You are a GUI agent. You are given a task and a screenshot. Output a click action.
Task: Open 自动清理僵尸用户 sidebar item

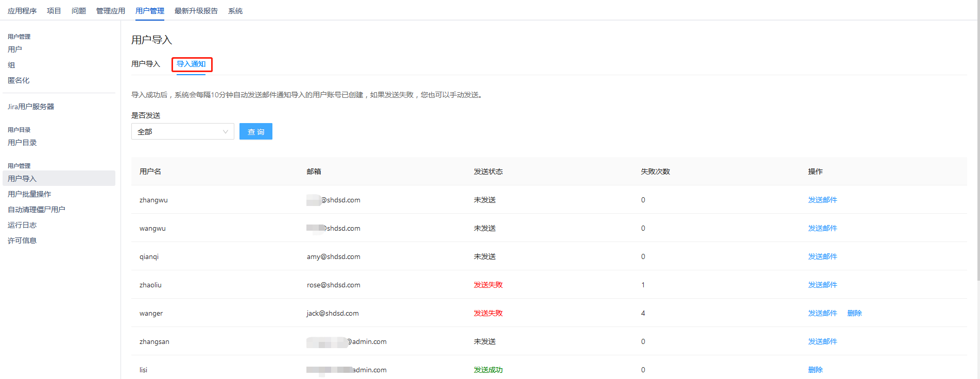point(36,210)
